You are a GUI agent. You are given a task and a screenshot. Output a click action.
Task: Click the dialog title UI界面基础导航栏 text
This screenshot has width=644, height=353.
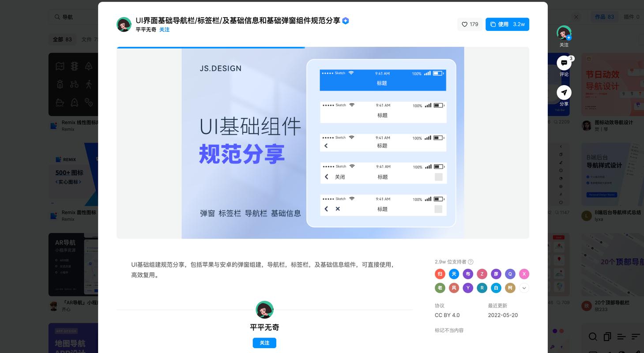pos(238,21)
